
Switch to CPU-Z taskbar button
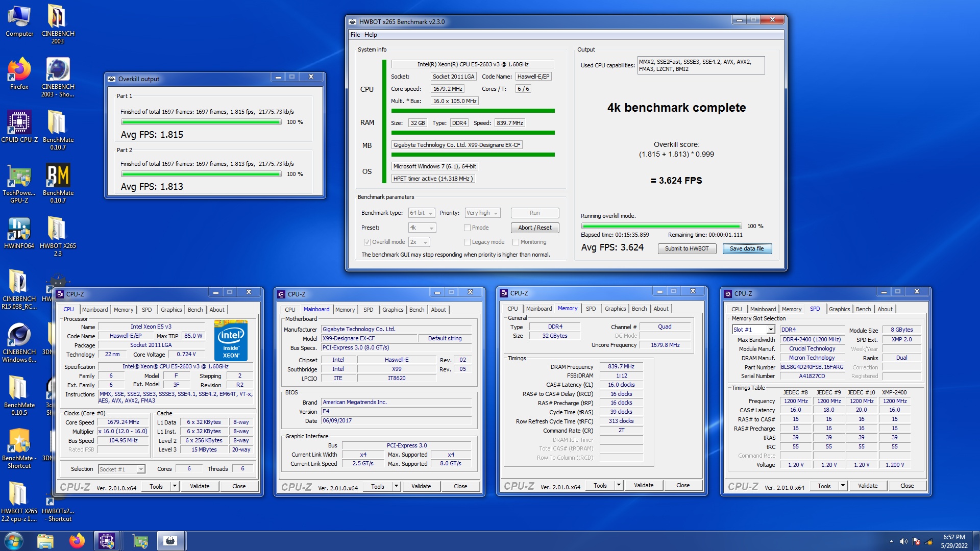[107, 541]
